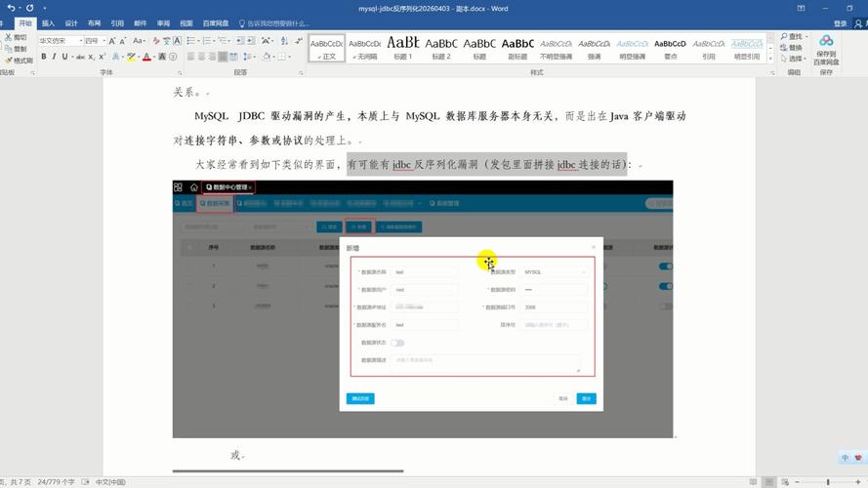This screenshot has width=868, height=488.
Task: Show or hide paragraph marks
Action: 299,41
